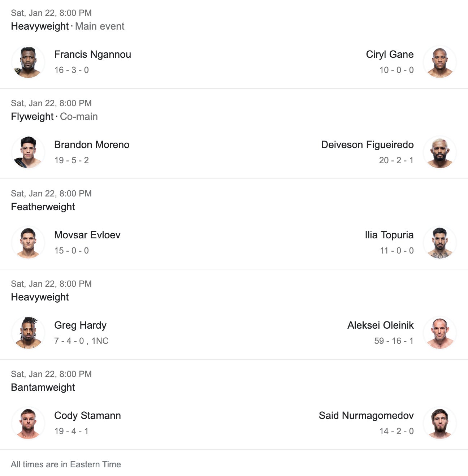Screen dimensions: 468x476
Task: Open the Ciryl Gane name link
Action: (390, 55)
